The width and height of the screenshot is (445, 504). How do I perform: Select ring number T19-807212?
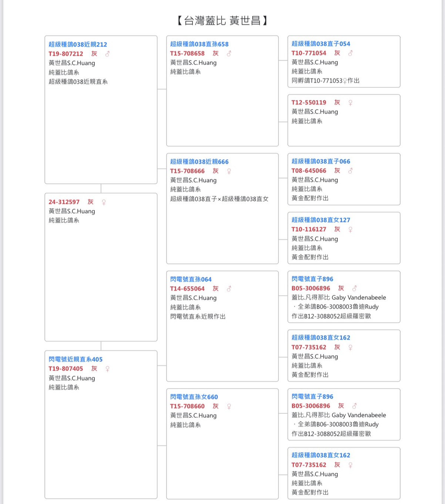click(66, 54)
